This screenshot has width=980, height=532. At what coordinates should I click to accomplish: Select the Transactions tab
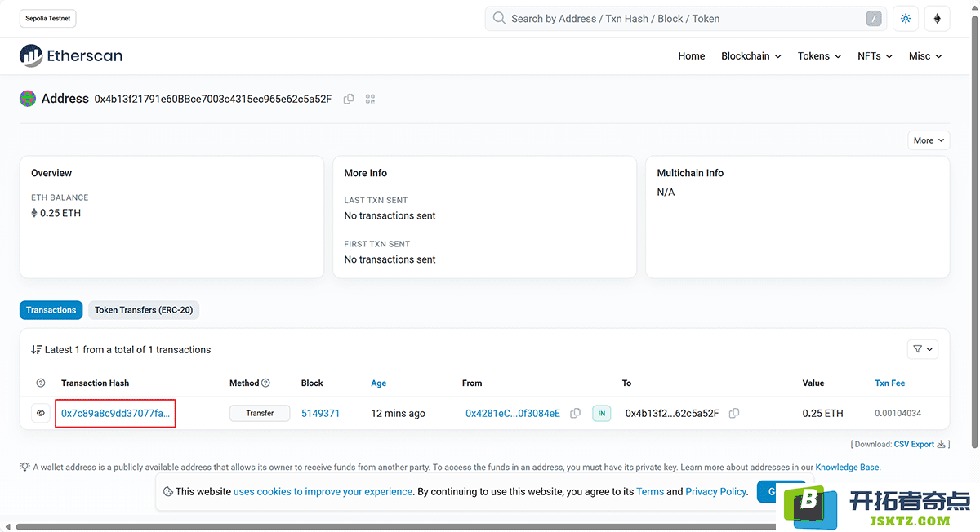coord(51,310)
